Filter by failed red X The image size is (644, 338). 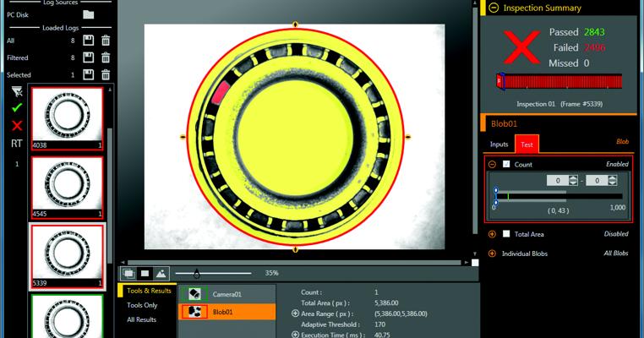coord(17,125)
